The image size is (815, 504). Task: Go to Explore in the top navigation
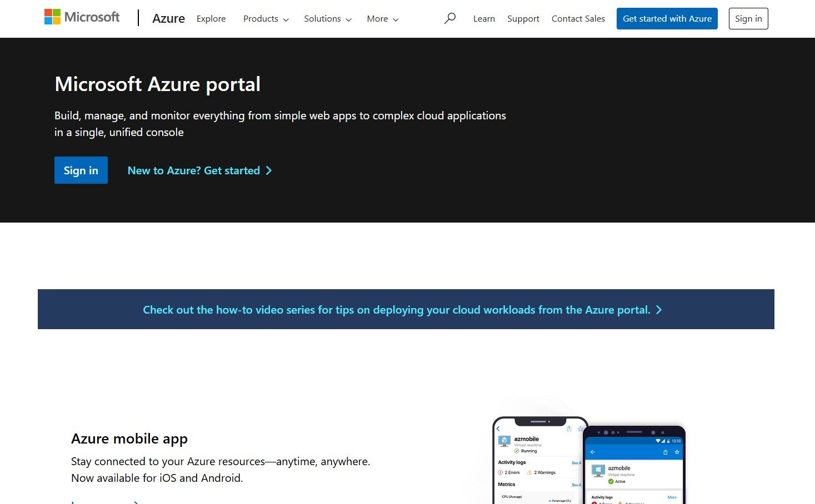point(211,19)
